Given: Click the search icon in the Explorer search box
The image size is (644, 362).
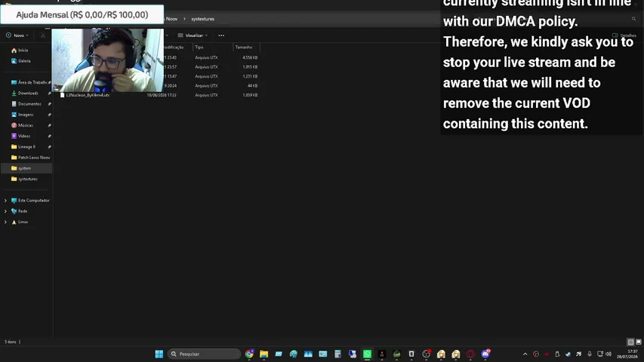Looking at the screenshot, I should point(633,19).
